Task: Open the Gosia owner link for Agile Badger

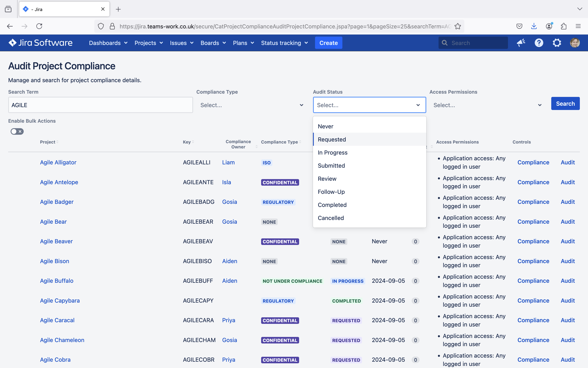Action: pos(229,202)
